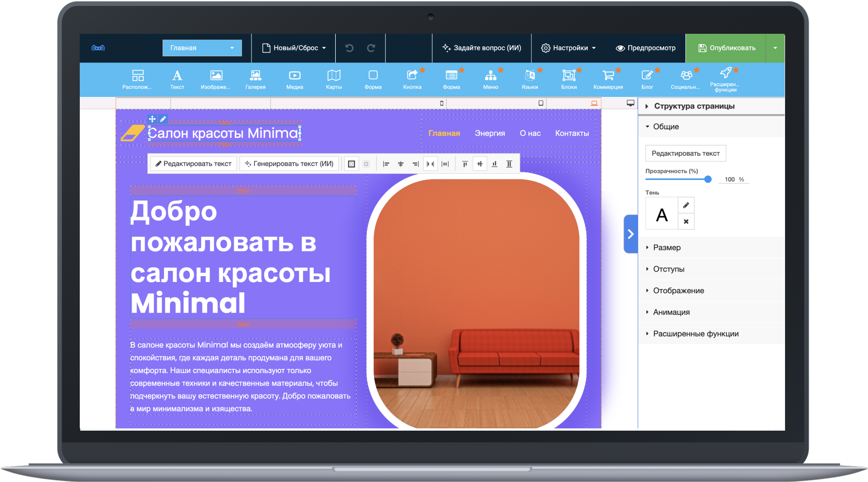Expand Структура страницы panel
This screenshot has width=868, height=482.
click(711, 106)
